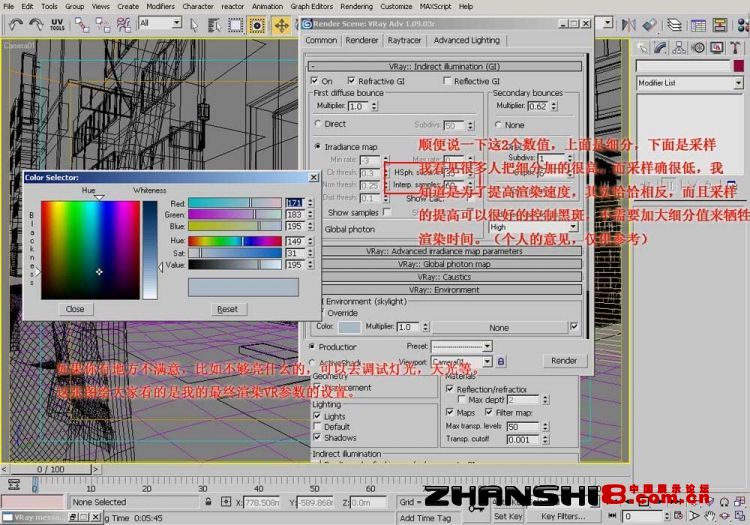Toggle the GI On checkbox
The height and width of the screenshot is (525, 750).
point(314,80)
